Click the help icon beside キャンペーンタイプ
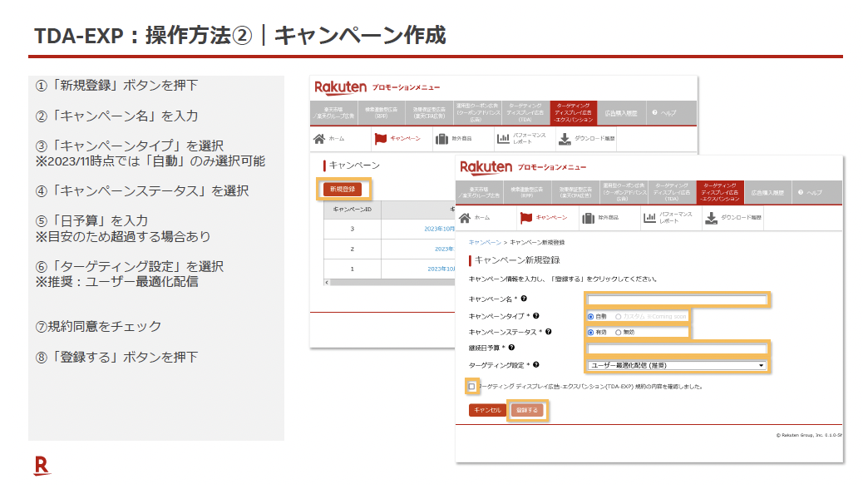The image size is (868, 489). pos(536,316)
